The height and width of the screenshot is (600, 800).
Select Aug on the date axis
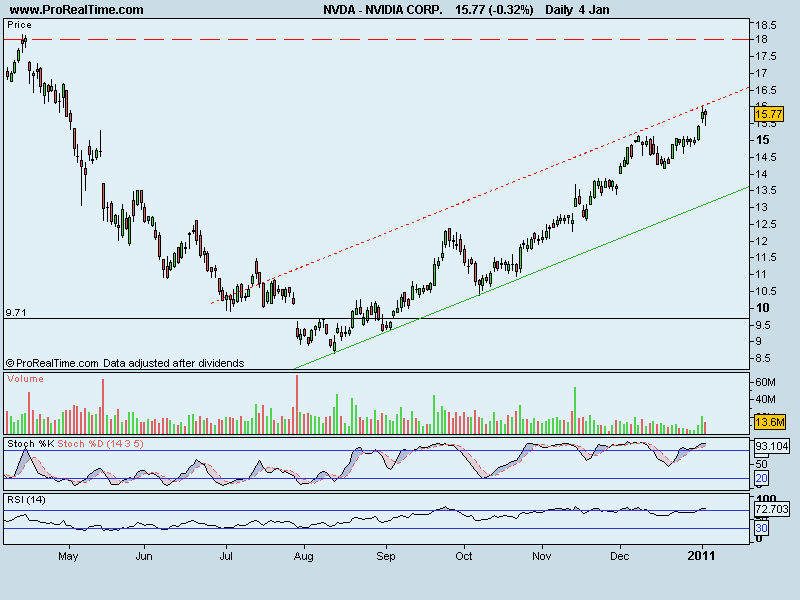[304, 556]
